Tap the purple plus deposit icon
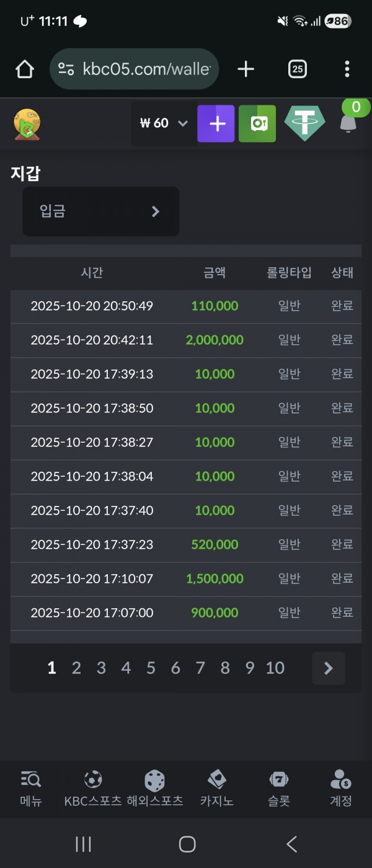Viewport: 372px width, 868px height. click(x=216, y=123)
